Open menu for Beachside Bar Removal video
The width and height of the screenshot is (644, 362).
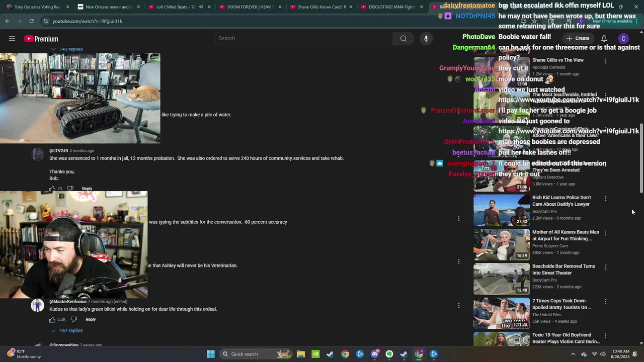(x=605, y=267)
